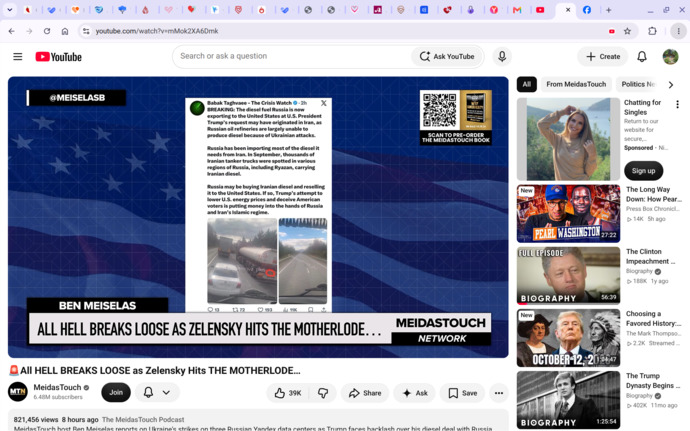The image size is (690, 431).
Task: Open the browser extensions puzzle icon
Action: click(x=652, y=31)
